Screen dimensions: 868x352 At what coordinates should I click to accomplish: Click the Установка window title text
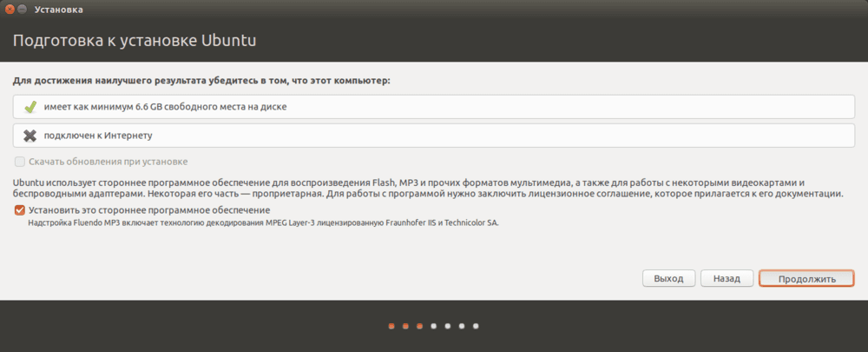point(57,10)
